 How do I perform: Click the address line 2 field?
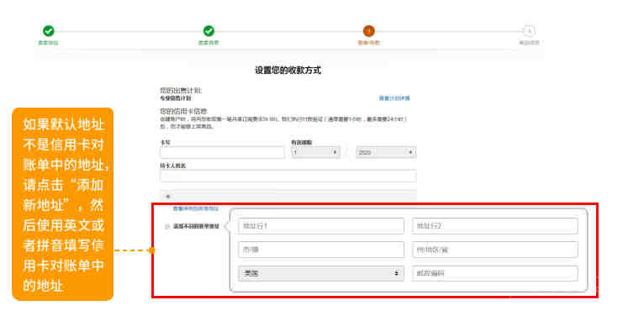click(x=495, y=226)
